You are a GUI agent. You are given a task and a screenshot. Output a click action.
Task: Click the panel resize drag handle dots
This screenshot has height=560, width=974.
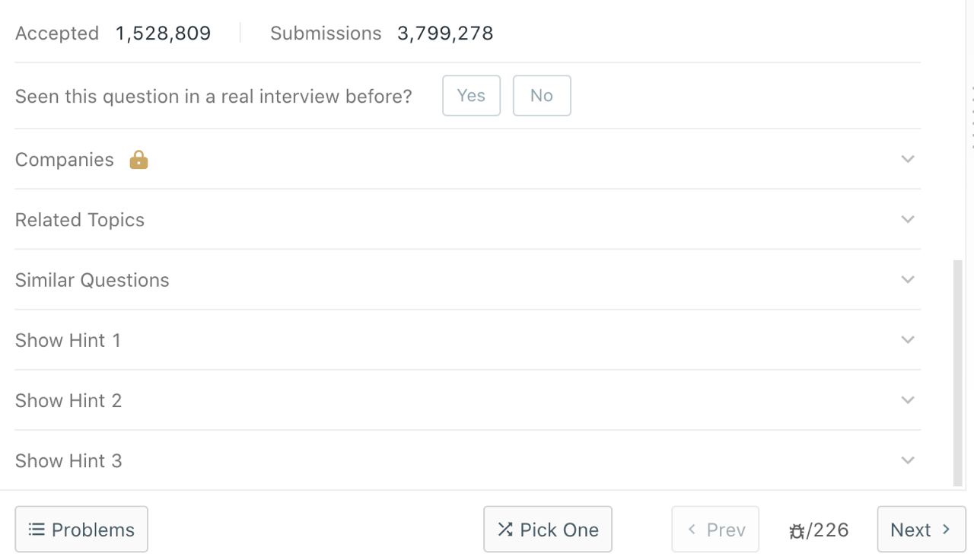972,116
